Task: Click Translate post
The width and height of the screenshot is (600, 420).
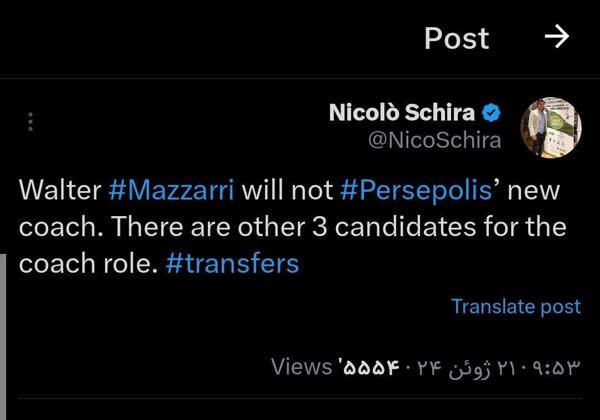Action: (515, 306)
